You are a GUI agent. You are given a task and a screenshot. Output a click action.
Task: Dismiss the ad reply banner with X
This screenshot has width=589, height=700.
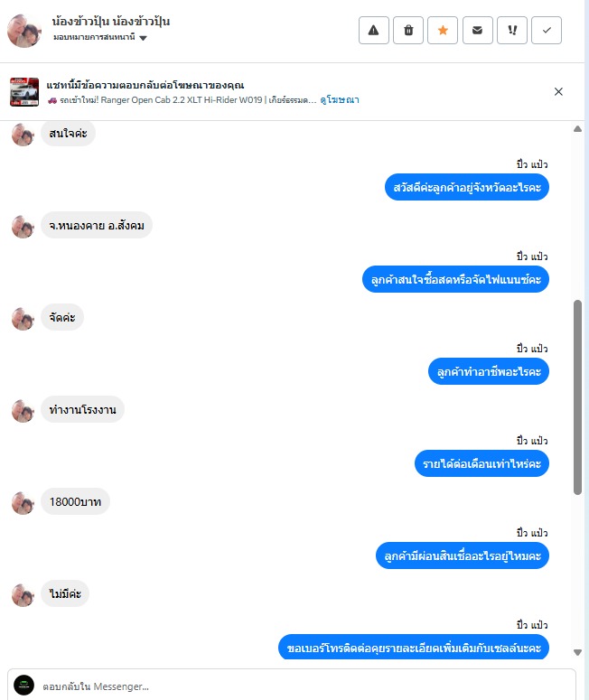(558, 91)
